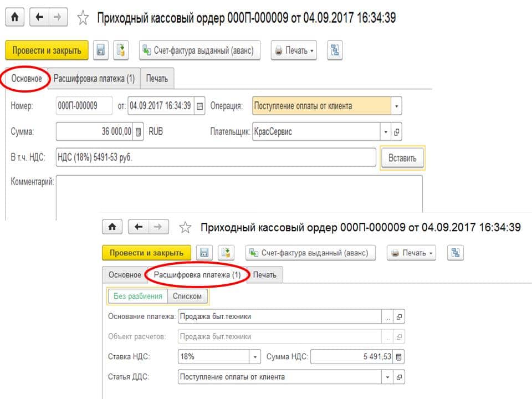This screenshot has height=399, width=532.
Task: Open the 'Основание платежа' linked record icon
Action: [x=399, y=316]
